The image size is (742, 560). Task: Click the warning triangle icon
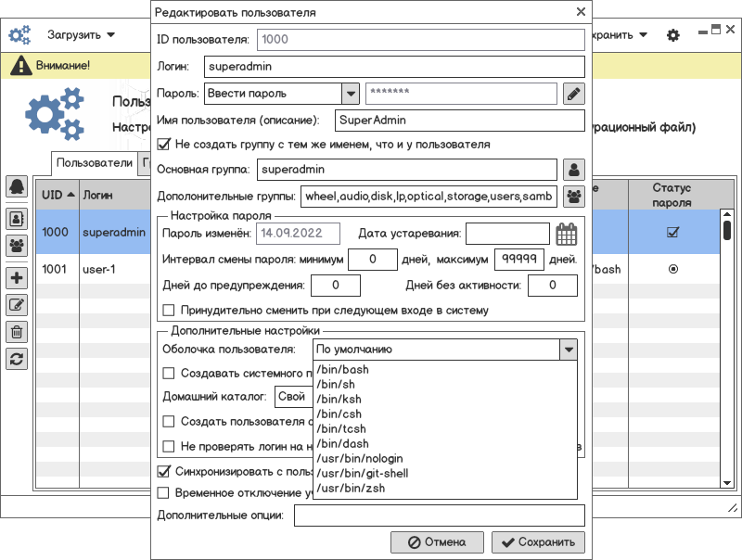(20, 65)
